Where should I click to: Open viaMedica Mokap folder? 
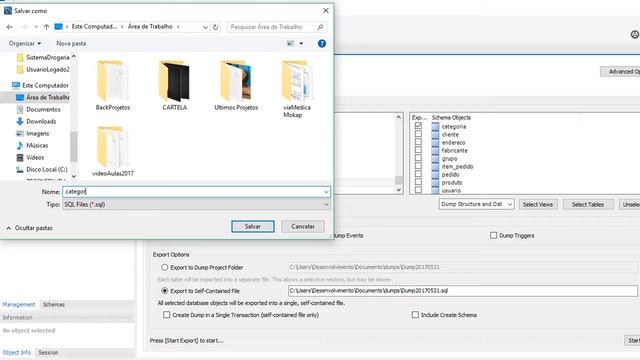pyautogui.click(x=297, y=89)
